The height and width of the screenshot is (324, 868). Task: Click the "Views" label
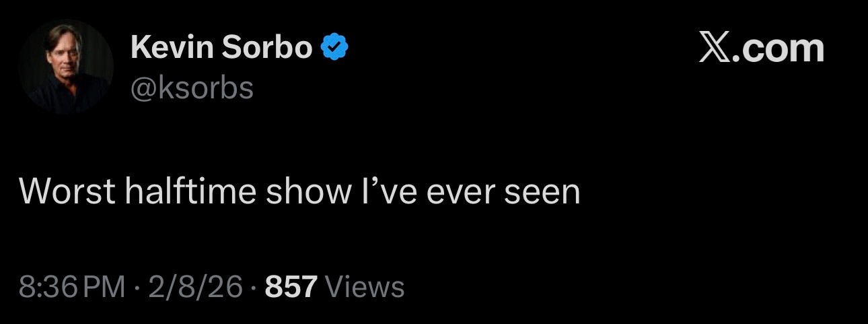tap(365, 288)
